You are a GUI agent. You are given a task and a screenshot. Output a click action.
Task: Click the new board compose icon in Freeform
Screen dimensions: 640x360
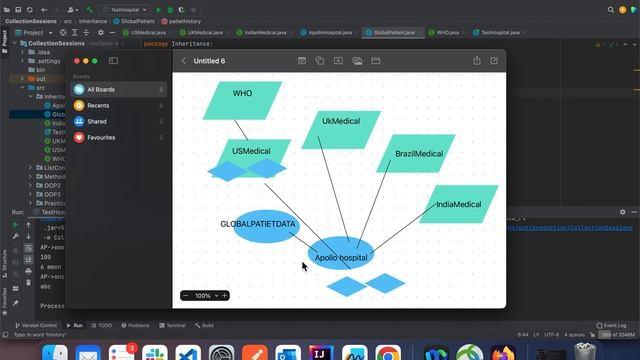point(494,61)
